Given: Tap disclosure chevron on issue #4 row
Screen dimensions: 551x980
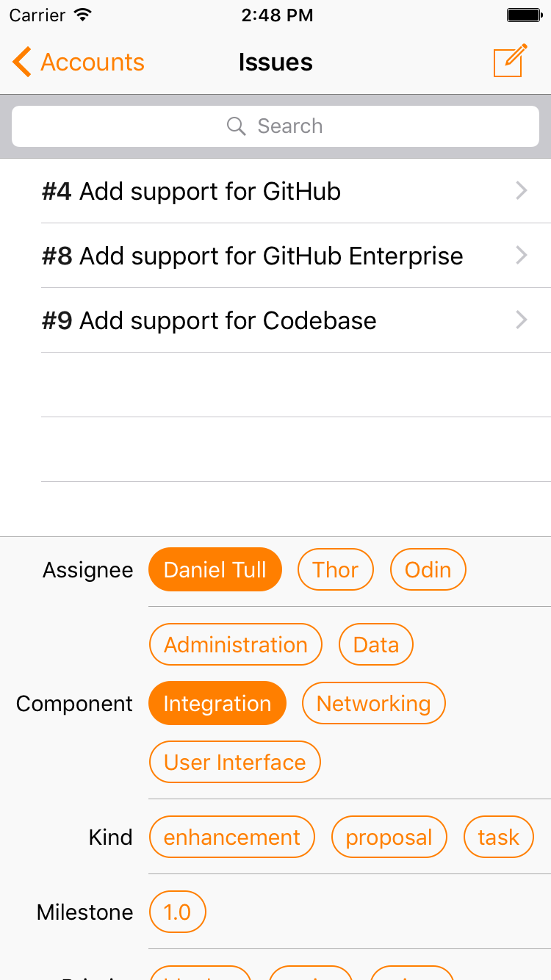Looking at the screenshot, I should point(522,192).
